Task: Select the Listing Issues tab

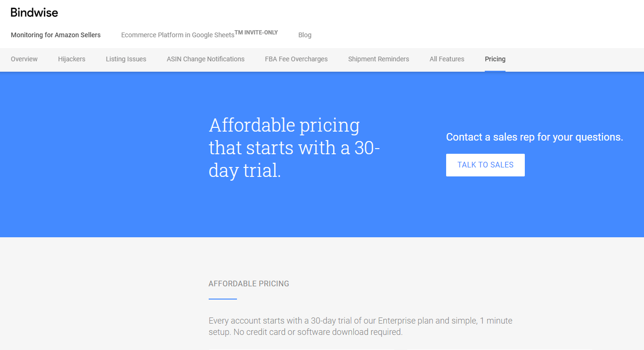Action: pos(126,59)
